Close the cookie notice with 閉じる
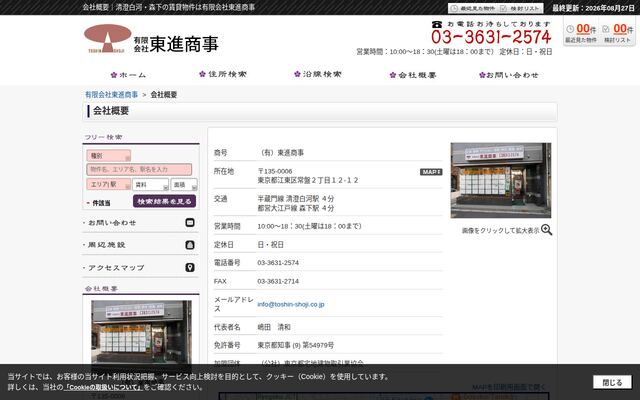This screenshot has height=400, width=640. [x=612, y=382]
